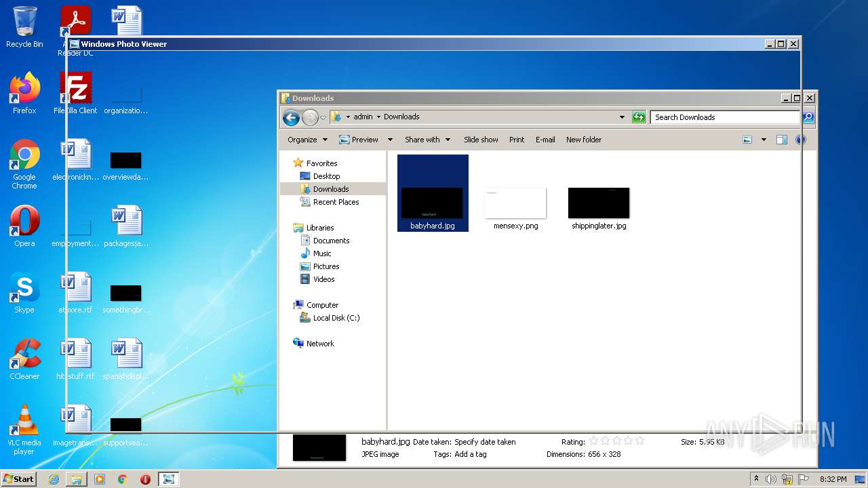Click Opera icon in taskbar
The width and height of the screenshot is (868, 488).
click(145, 479)
